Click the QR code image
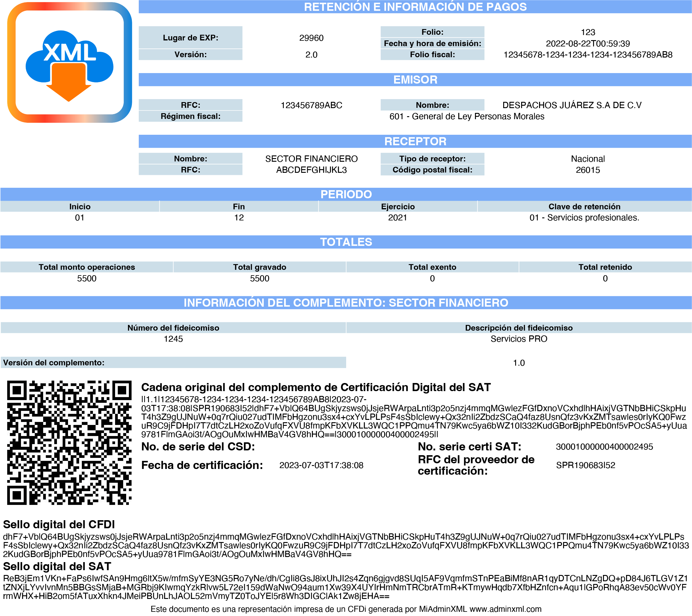692x616 pixels. point(69,442)
